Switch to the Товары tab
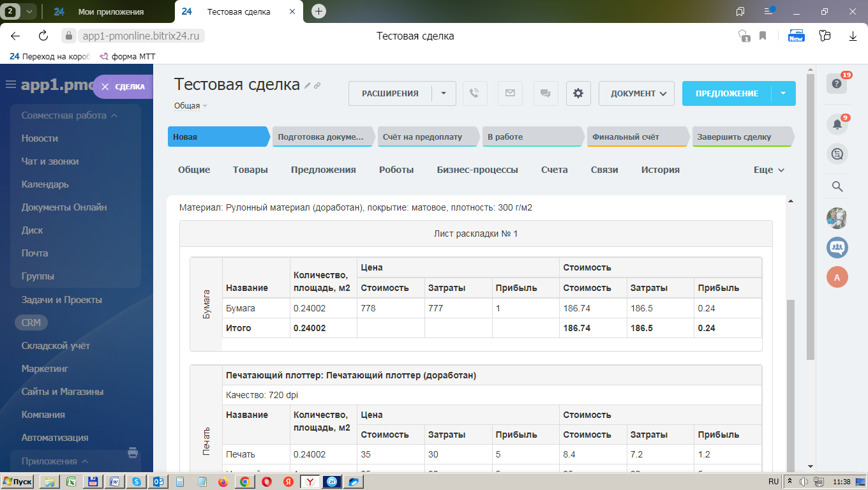This screenshot has height=490, width=868. point(250,170)
